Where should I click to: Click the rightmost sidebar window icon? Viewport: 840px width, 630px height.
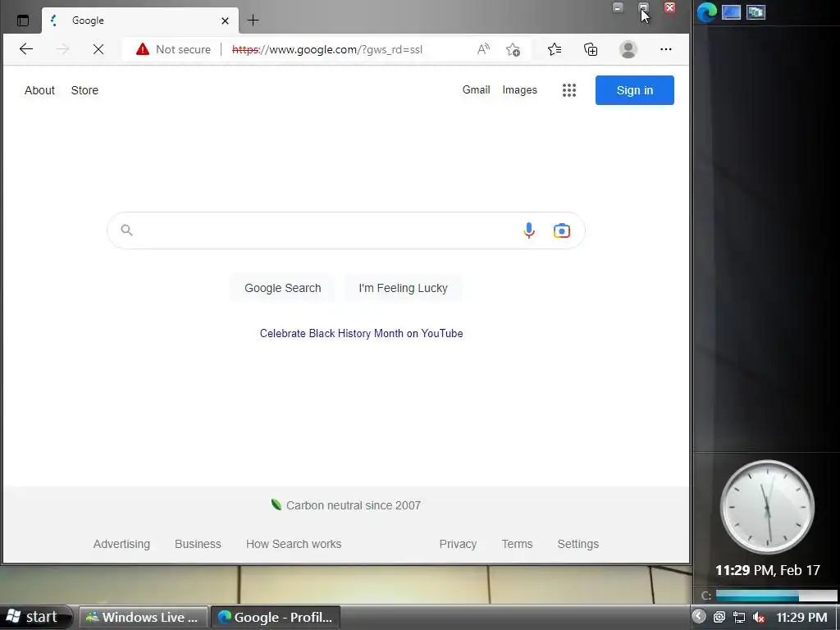(756, 11)
